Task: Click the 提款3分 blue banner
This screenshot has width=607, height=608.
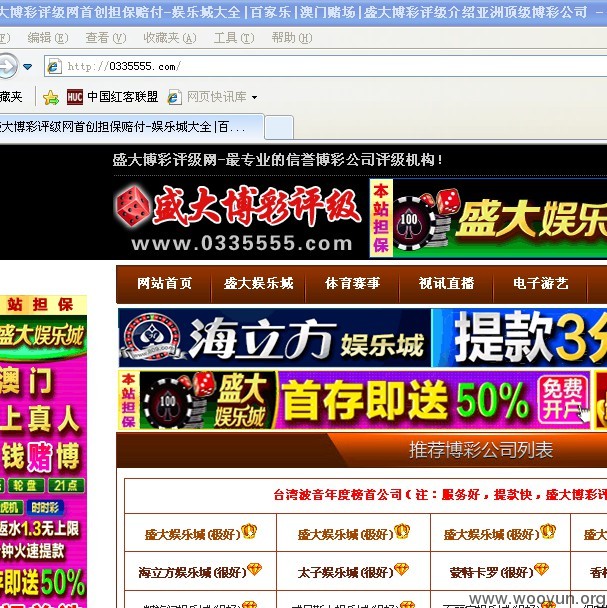Action: pyautogui.click(x=519, y=338)
